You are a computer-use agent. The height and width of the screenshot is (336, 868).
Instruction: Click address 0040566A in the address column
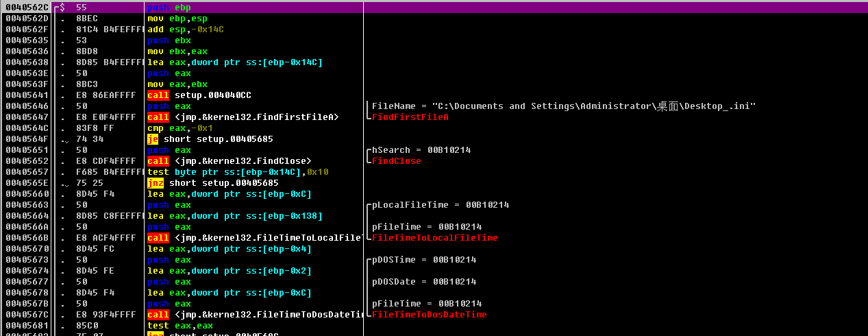[x=27, y=227]
